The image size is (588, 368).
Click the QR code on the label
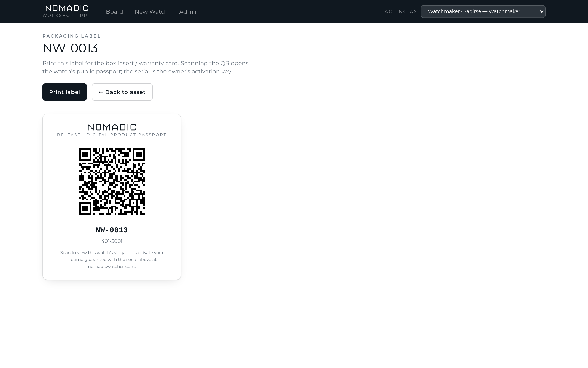point(112,182)
